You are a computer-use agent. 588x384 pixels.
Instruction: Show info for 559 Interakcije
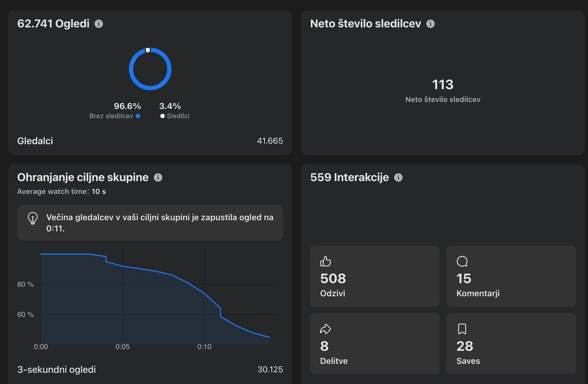(398, 177)
